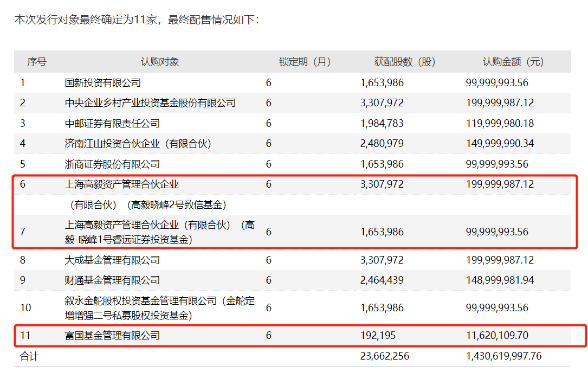Click amount 149,999,990.34
Screen dimensions: 588x378
point(500,143)
